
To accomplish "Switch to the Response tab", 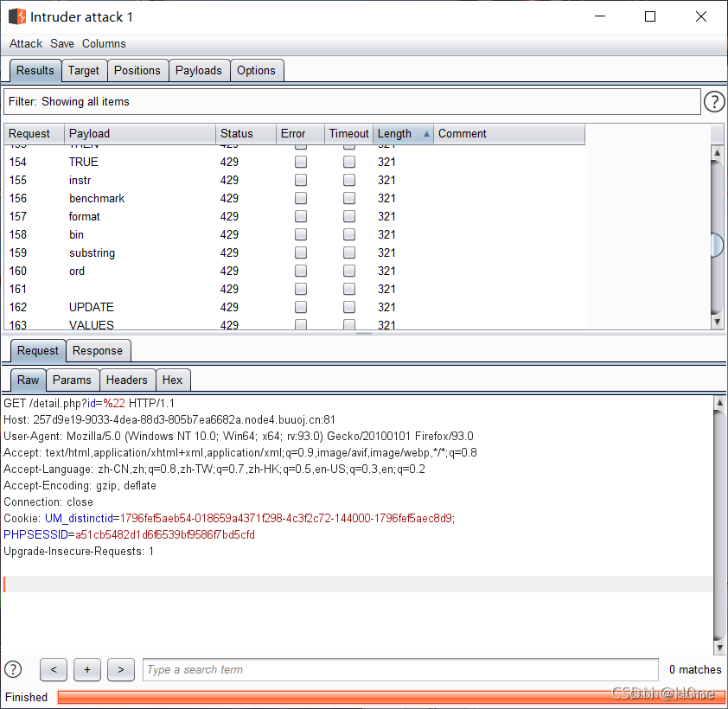I will [x=98, y=350].
